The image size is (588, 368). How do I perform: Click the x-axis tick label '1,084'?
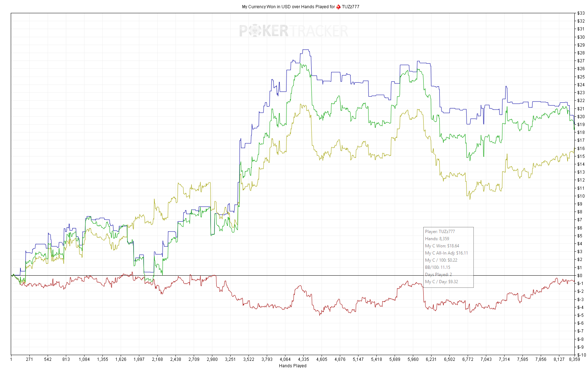pos(84,359)
